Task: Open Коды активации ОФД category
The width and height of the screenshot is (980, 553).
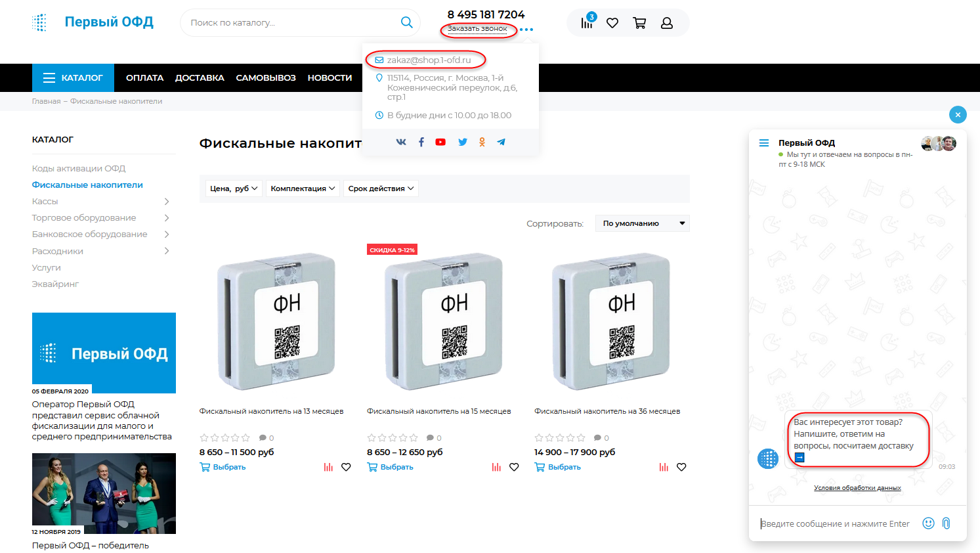Action: pyautogui.click(x=79, y=168)
